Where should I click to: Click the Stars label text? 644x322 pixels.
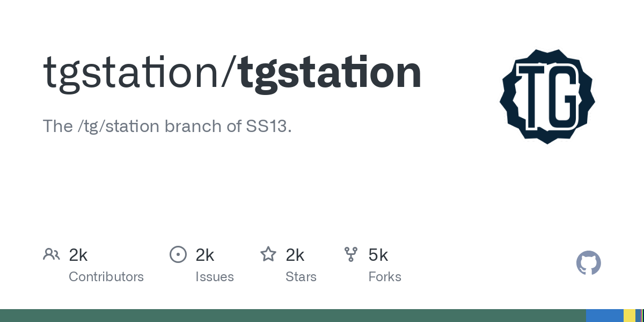(x=301, y=277)
